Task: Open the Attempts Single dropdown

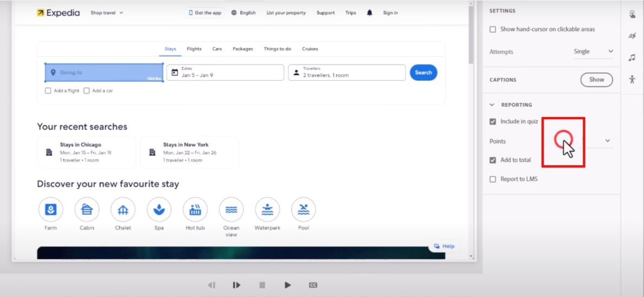Action: (x=593, y=51)
